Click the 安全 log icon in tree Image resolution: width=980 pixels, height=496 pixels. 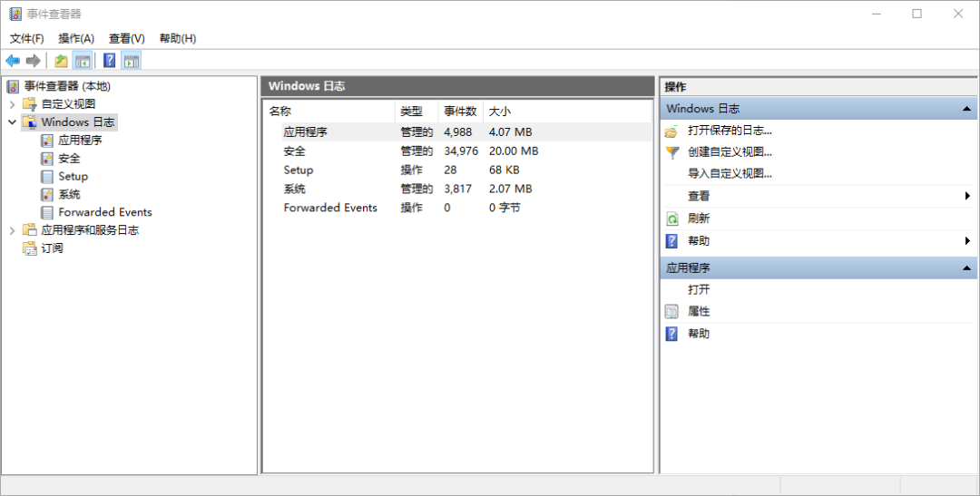(x=47, y=159)
